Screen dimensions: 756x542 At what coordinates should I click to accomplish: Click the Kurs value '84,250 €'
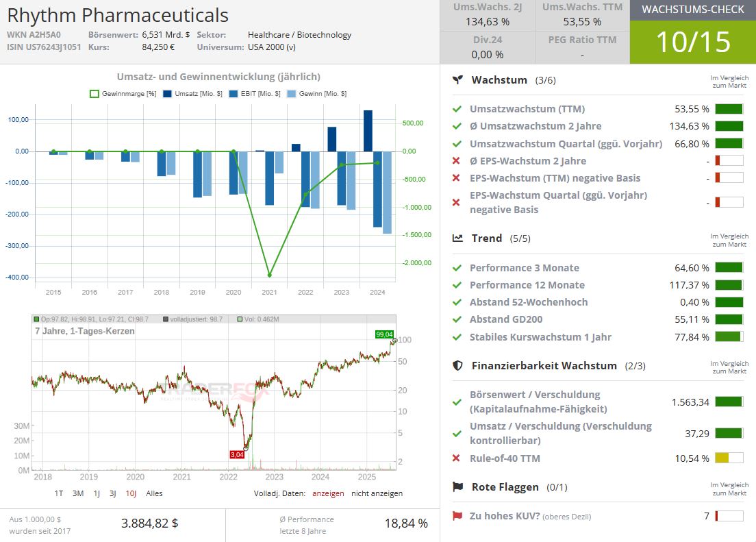(x=158, y=47)
